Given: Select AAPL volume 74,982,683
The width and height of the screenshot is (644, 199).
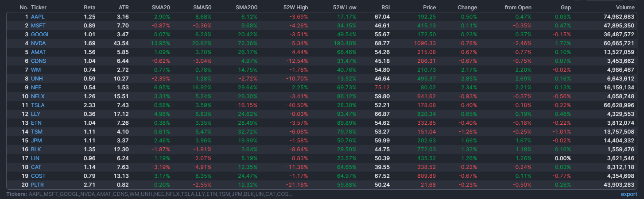Looking at the screenshot, I should click(619, 16).
